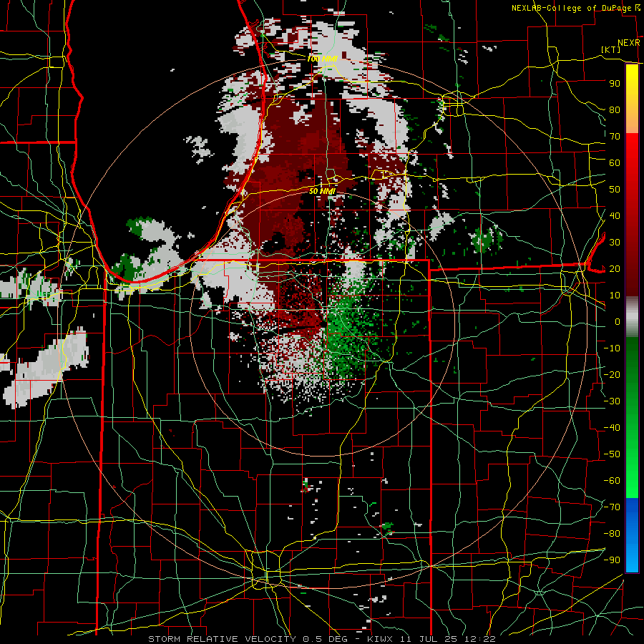This screenshot has height=644, width=644.
Task: Click the 40 value on the velocity scale
Action: tap(615, 216)
